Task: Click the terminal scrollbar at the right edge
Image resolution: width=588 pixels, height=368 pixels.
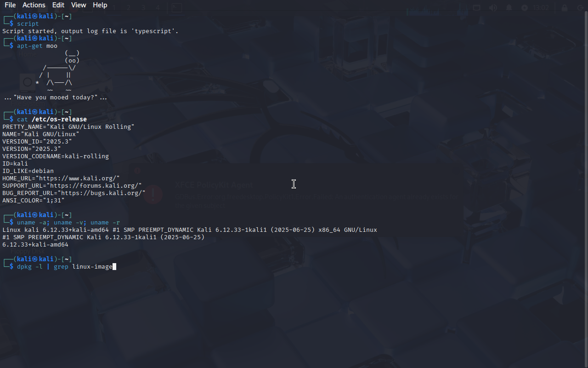Action: click(586, 189)
